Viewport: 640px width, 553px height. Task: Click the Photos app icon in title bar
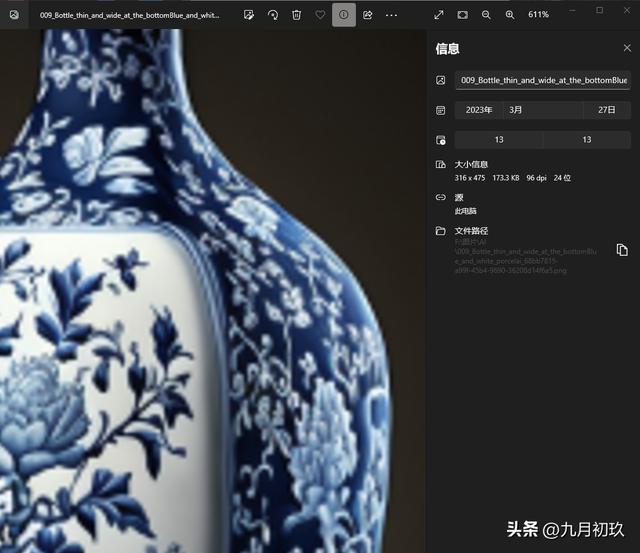coord(14,15)
